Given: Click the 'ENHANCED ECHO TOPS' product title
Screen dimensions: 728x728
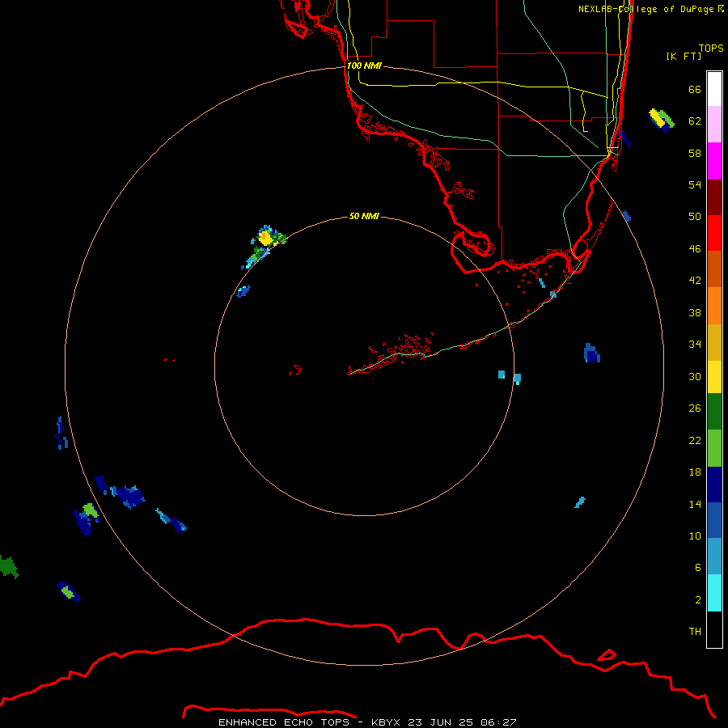Looking at the screenshot, I should (x=284, y=722).
